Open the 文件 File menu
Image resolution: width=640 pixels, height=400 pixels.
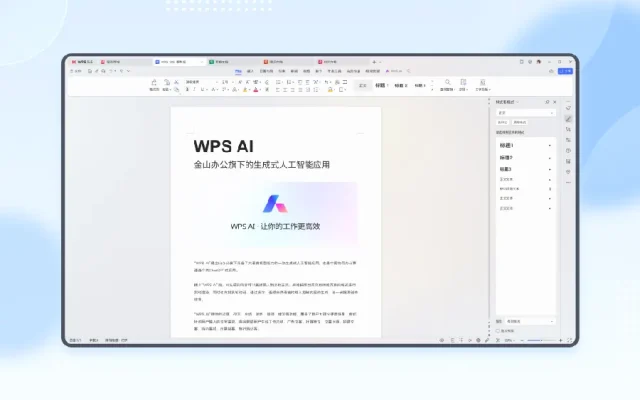coord(76,71)
